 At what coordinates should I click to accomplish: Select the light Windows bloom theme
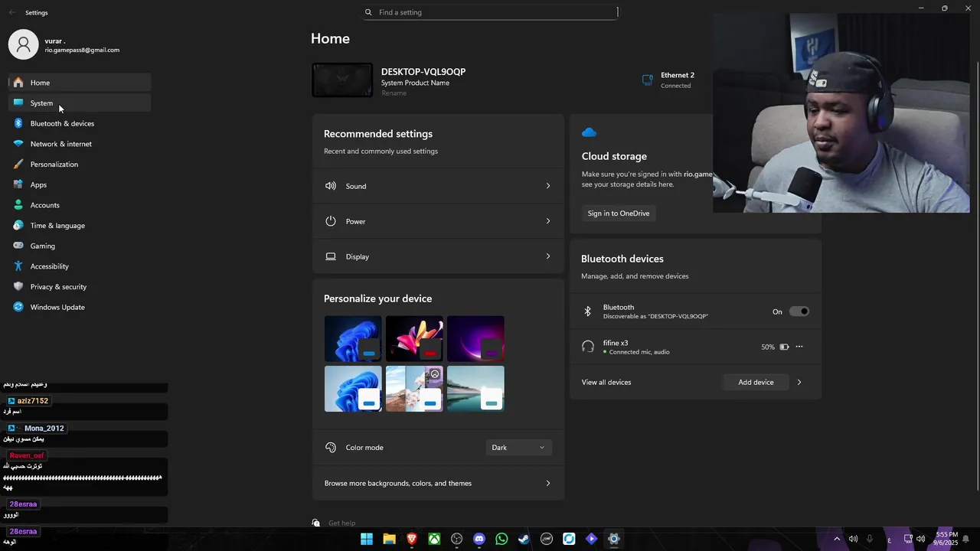click(x=353, y=389)
